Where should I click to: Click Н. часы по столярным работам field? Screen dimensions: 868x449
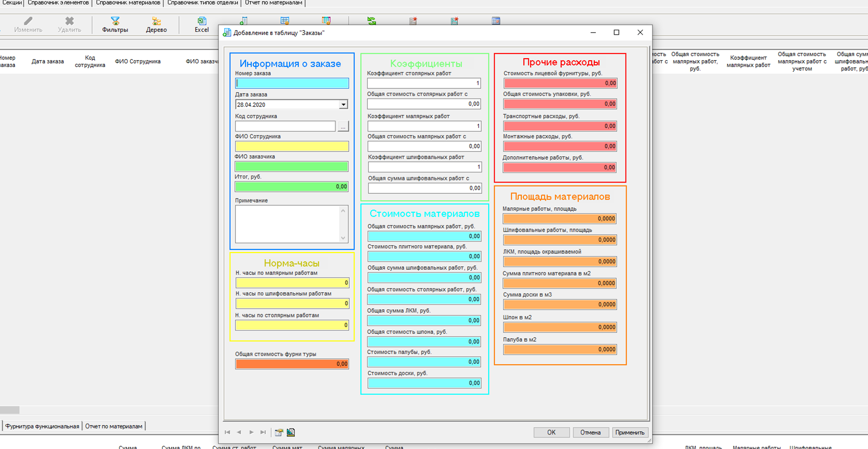point(292,325)
